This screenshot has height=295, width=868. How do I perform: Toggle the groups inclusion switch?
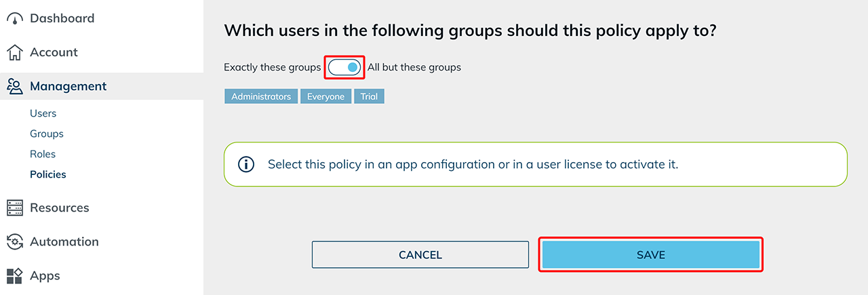pyautogui.click(x=345, y=68)
